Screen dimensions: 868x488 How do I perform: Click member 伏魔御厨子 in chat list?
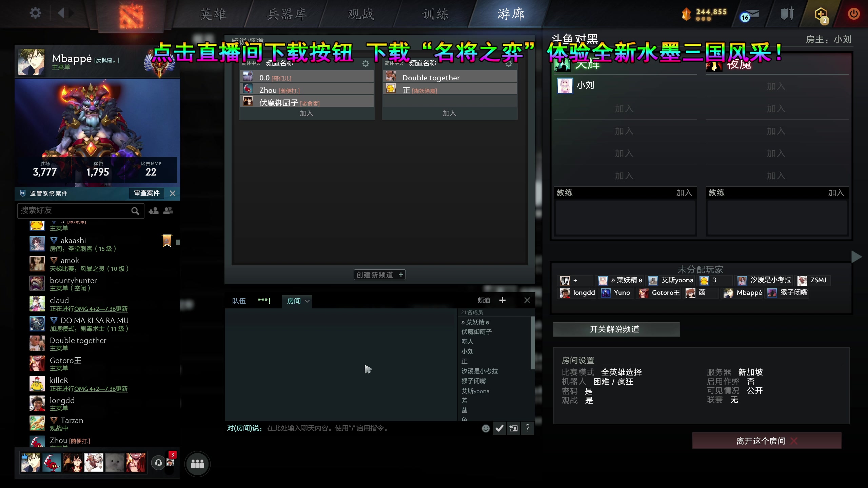(x=477, y=332)
